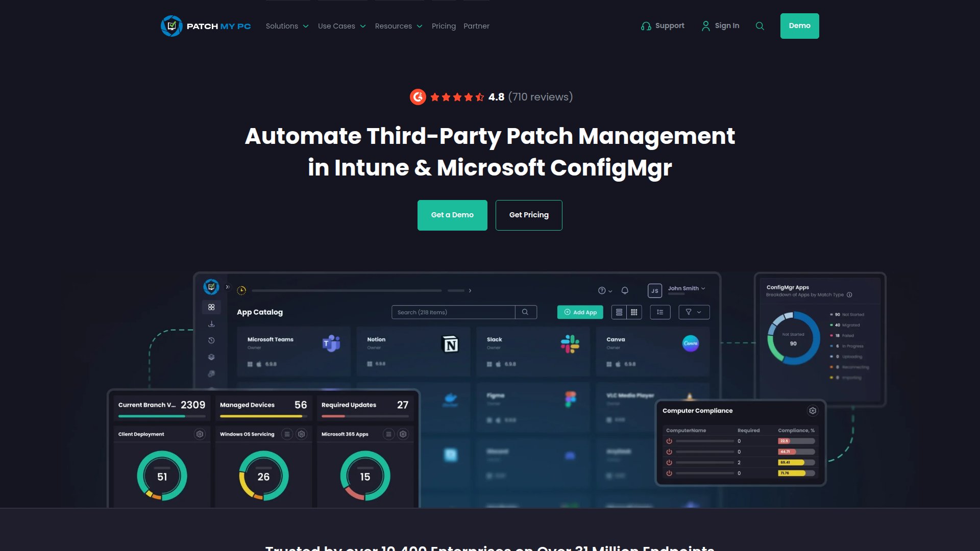Open the filter dropdown in App Catalog
This screenshot has height=551, width=980.
[694, 312]
